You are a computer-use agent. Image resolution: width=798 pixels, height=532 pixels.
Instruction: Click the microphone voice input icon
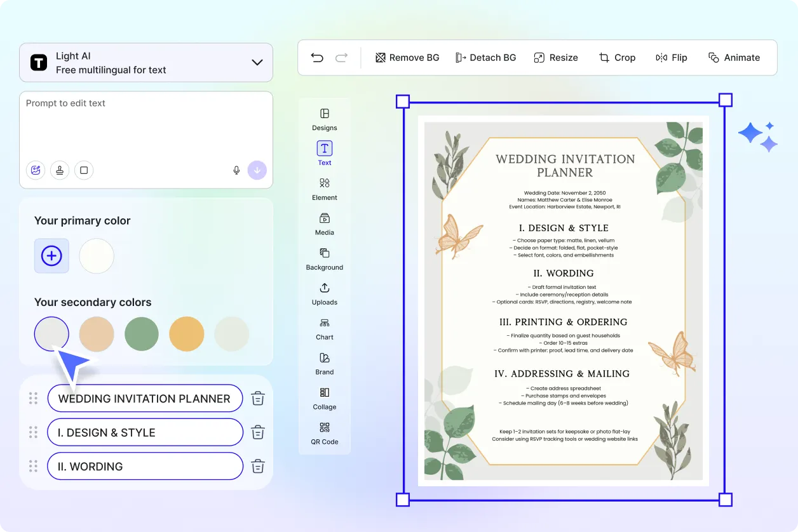236,170
